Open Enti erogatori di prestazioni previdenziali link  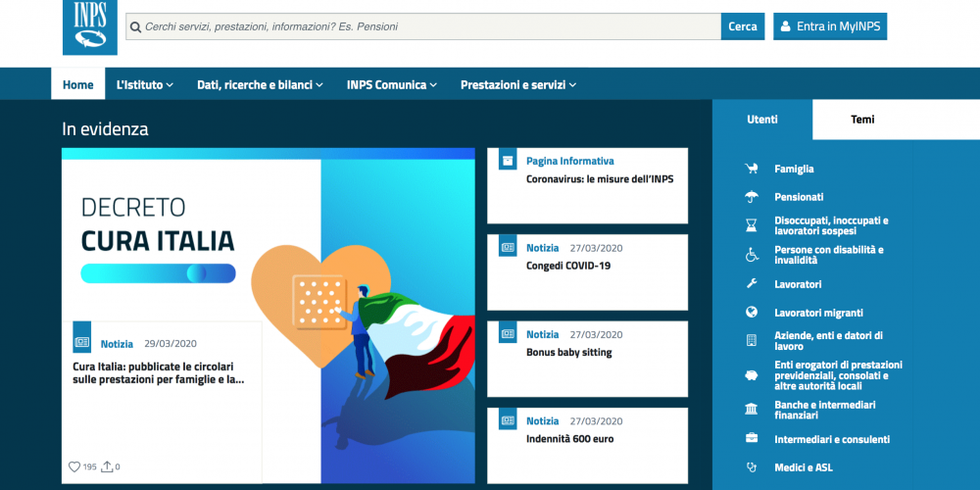(838, 375)
